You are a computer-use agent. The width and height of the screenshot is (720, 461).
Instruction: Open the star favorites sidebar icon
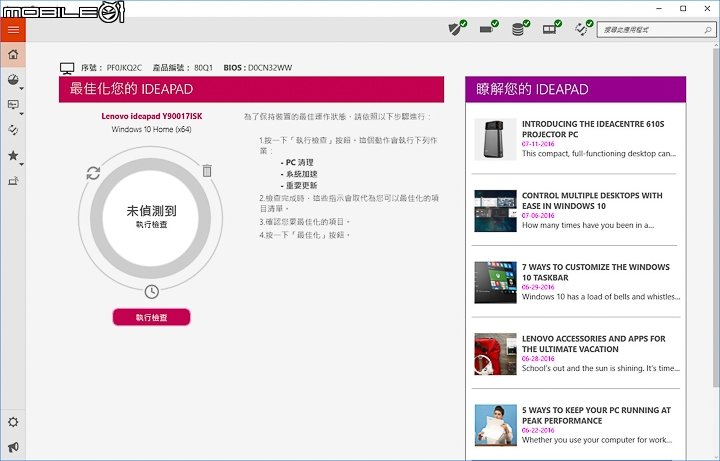coord(13,155)
